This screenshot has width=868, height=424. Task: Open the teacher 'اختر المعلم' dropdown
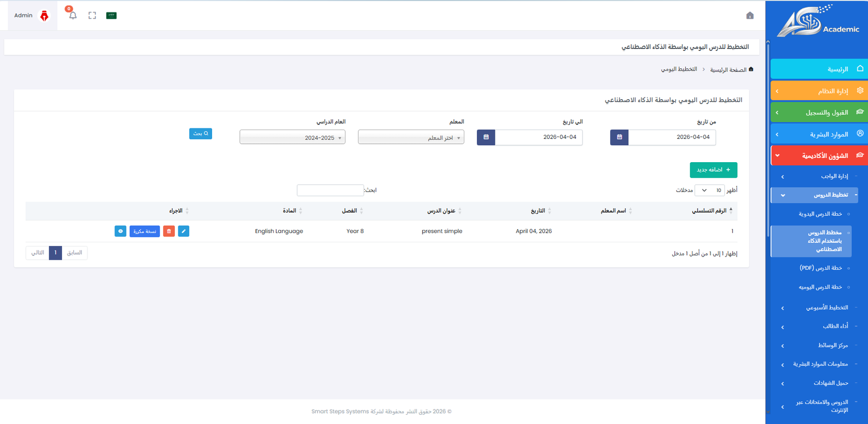[411, 138]
